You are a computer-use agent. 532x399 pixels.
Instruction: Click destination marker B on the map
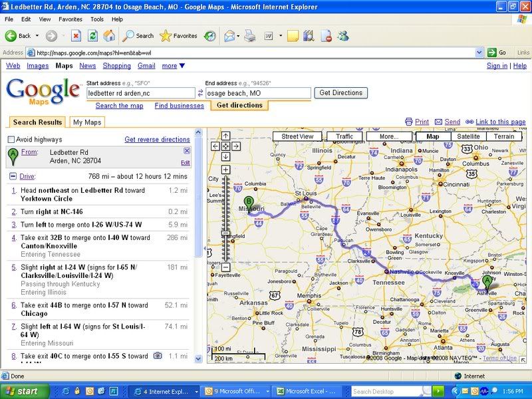click(249, 205)
